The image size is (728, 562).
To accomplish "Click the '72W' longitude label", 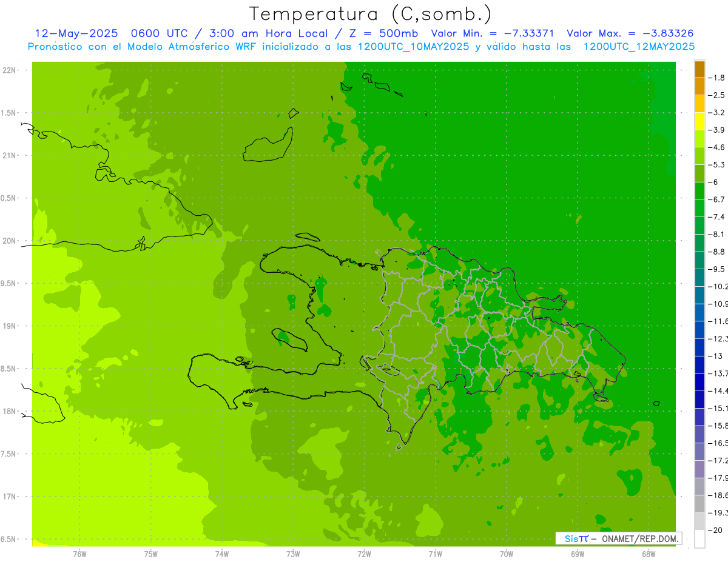I will pos(364,554).
